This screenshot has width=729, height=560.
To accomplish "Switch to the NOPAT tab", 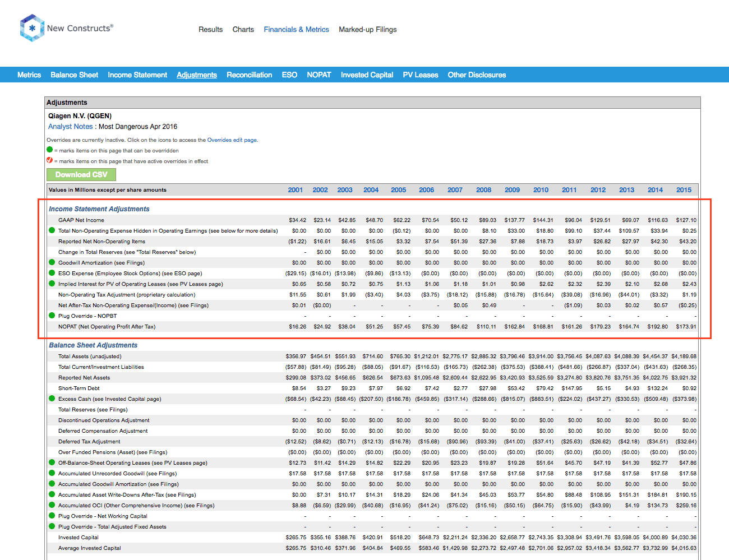I will 319,75.
